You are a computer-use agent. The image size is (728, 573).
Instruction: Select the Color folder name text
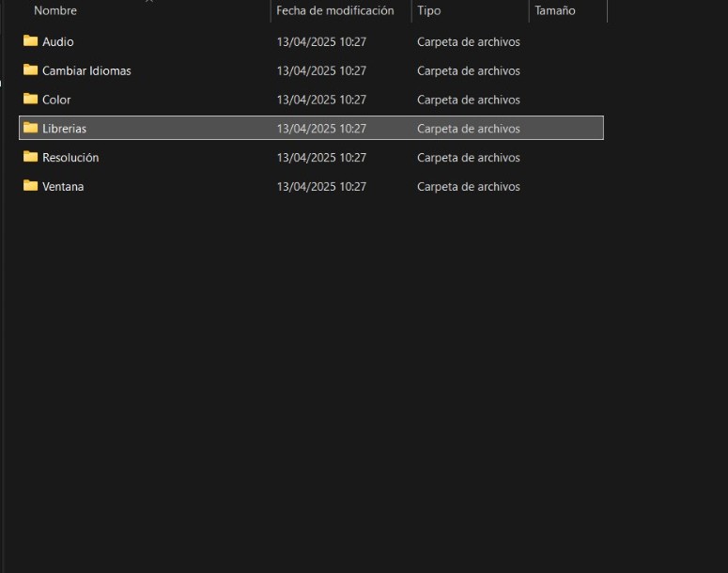pyautogui.click(x=56, y=101)
